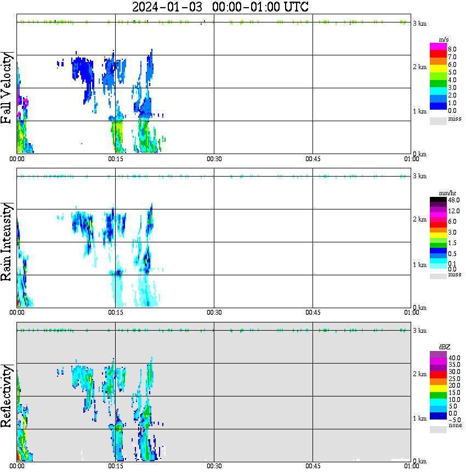
Task: Click the black swatch in the mm/hr legend
Action: tap(438, 200)
